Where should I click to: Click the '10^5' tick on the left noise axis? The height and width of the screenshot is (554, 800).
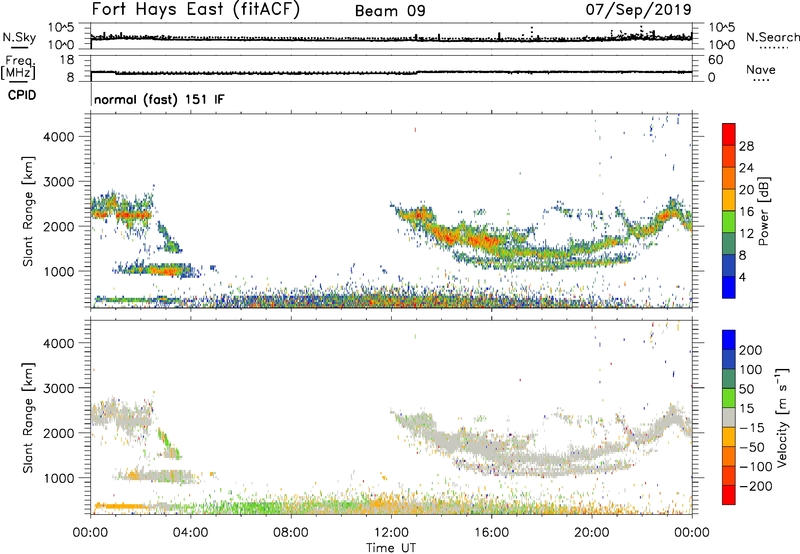click(61, 28)
